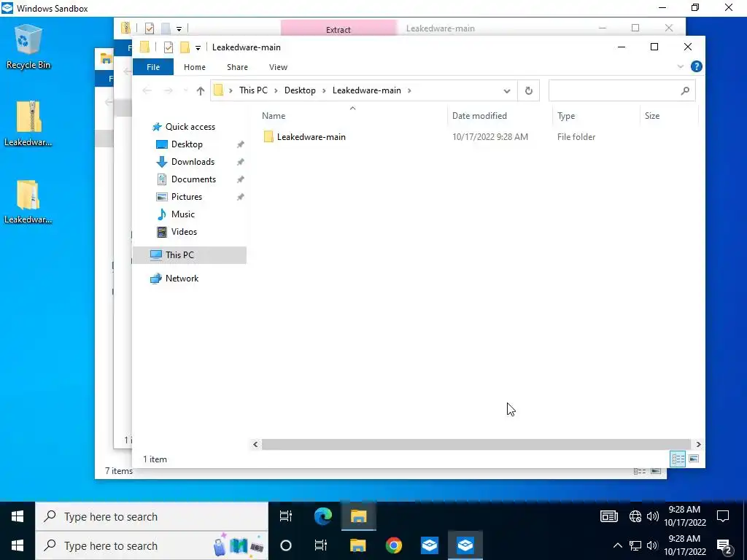Viewport: 747px width, 560px height.
Task: Expand the chevron after Leakedware-main in address bar
Action: click(x=409, y=90)
